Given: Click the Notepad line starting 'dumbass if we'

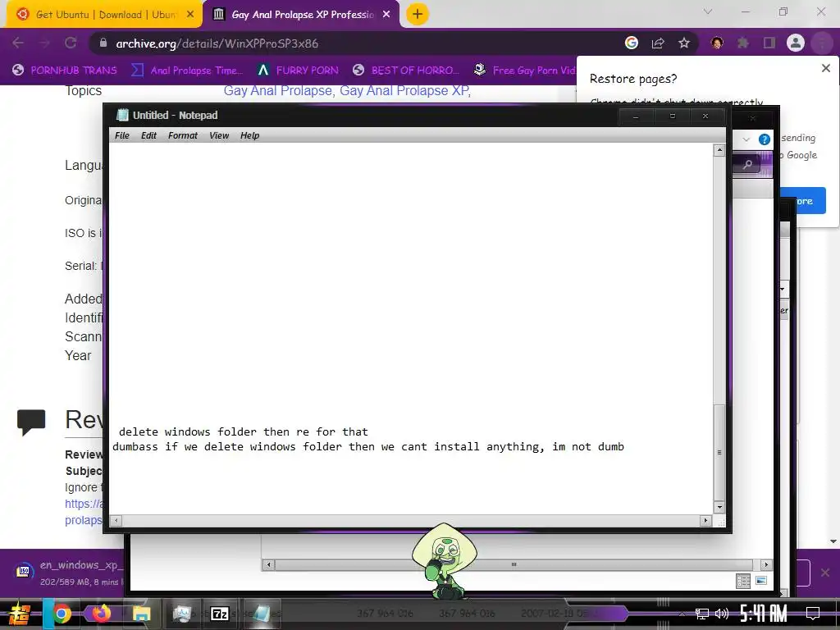Looking at the screenshot, I should [368, 447].
